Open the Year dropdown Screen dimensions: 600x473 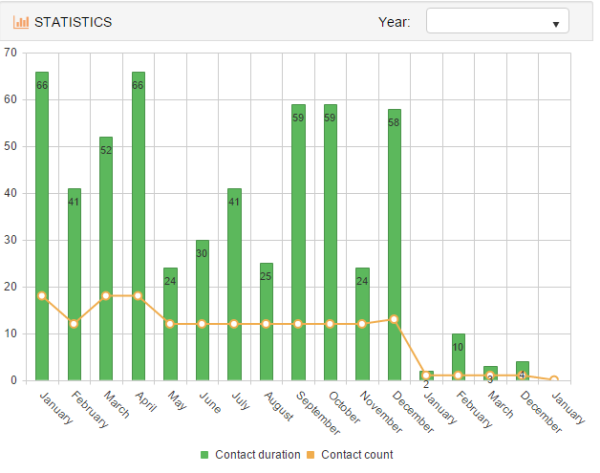[x=497, y=21]
